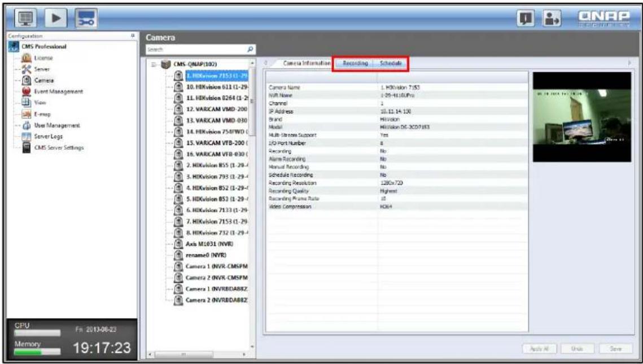Switch to the Schedule tab
Screen dimensions: 643x364
391,64
